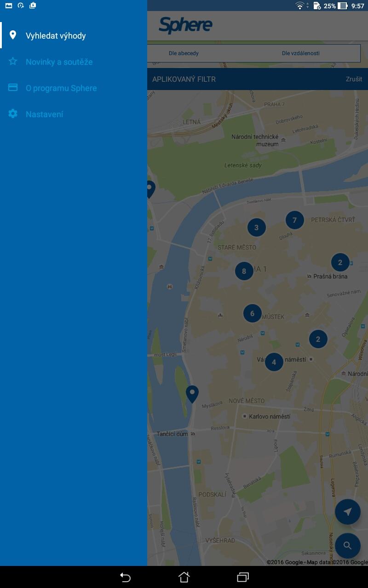Click the STARÉ MĚSTO district label
368x588 pixels.
[237, 247]
